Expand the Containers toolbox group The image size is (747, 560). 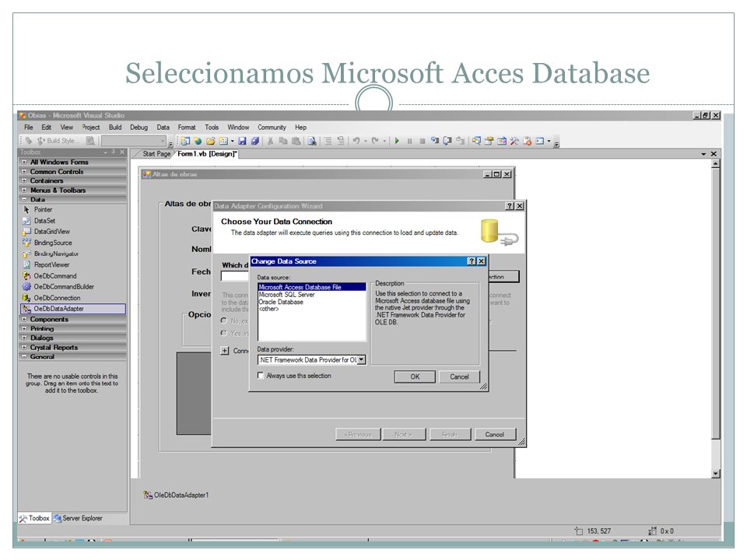click(x=24, y=181)
